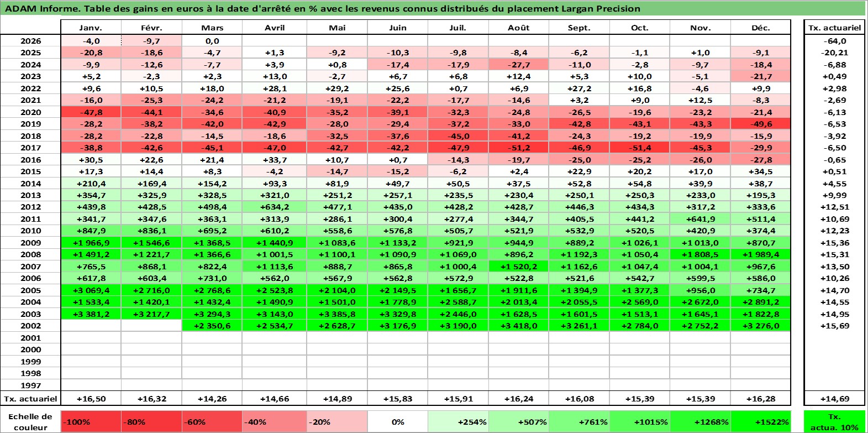Click cell +1 989,4 for December 2008

(761, 254)
